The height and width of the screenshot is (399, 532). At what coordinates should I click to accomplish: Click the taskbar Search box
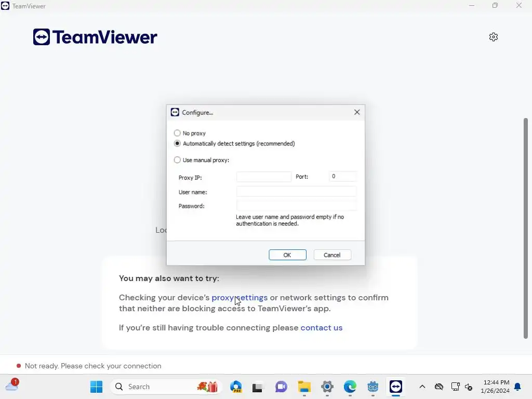[x=166, y=387]
